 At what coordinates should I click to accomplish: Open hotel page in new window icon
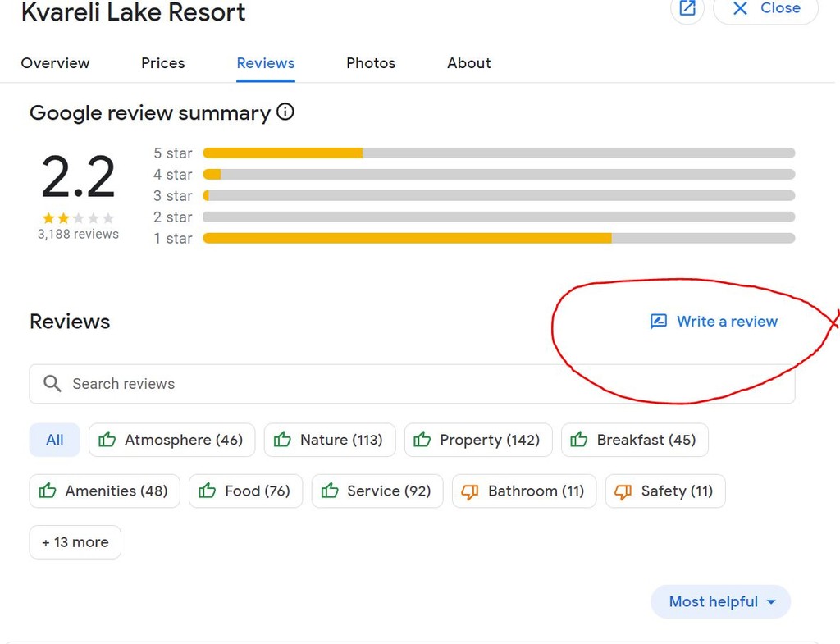pyautogui.click(x=687, y=8)
